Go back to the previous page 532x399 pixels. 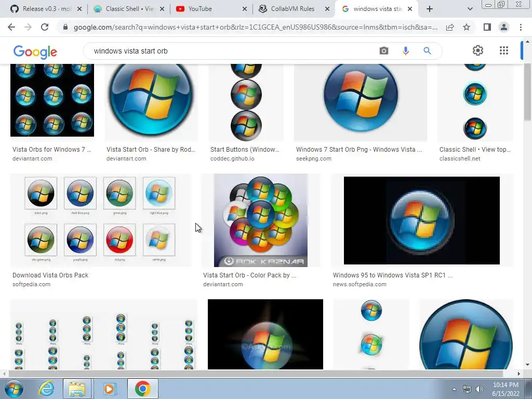11,27
